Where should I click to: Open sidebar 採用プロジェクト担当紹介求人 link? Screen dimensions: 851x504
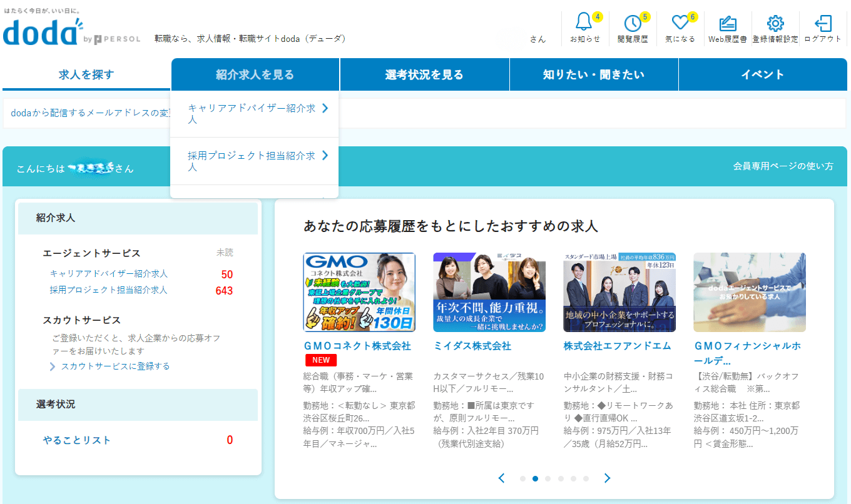pos(109,290)
